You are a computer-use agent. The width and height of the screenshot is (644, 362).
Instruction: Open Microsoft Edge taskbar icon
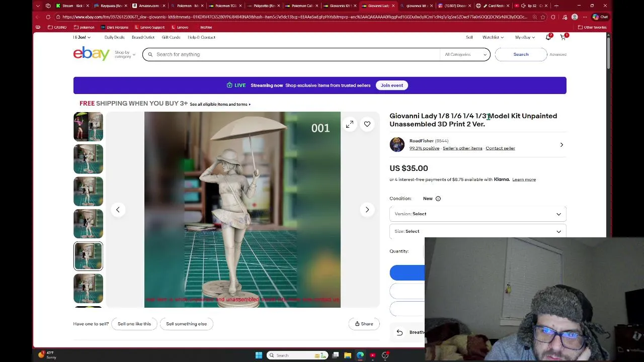pos(360,355)
